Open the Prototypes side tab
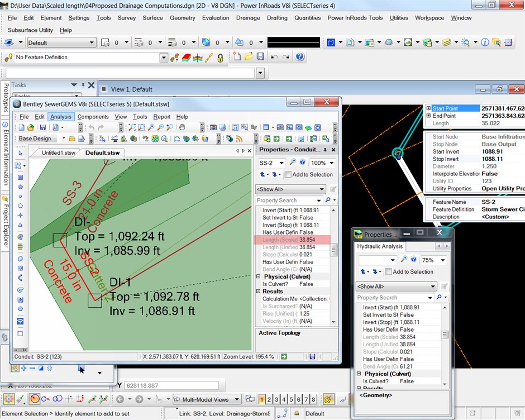525x420 pixels. pos(6,98)
